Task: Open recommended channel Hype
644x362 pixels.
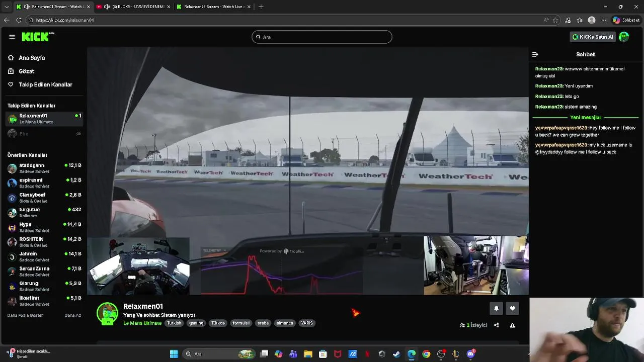Action: click(x=44, y=227)
